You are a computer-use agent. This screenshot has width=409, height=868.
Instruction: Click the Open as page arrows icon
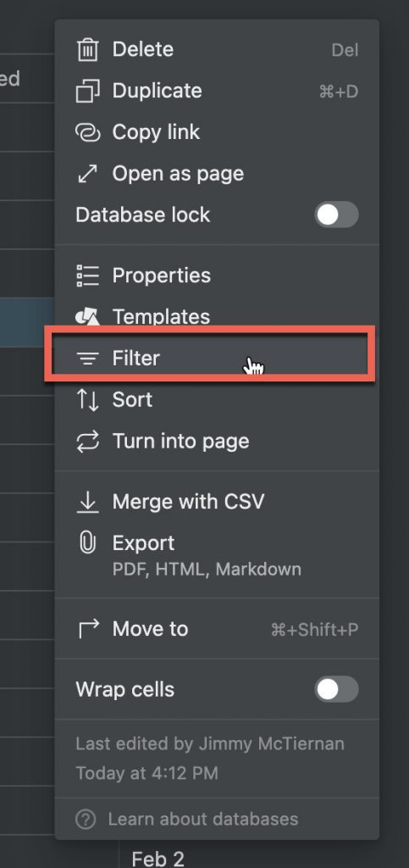pos(87,174)
